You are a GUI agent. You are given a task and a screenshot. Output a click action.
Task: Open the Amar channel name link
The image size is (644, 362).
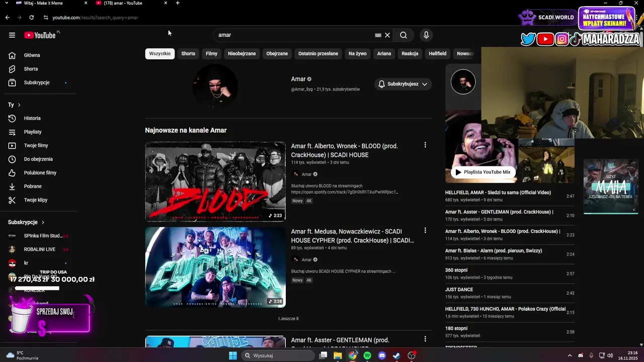(298, 79)
